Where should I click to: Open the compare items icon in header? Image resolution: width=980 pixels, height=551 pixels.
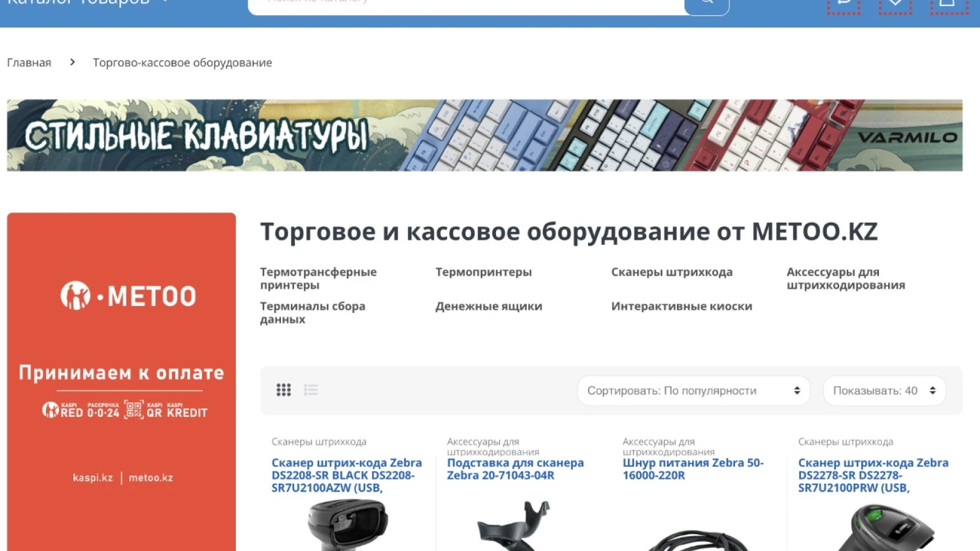(843, 5)
